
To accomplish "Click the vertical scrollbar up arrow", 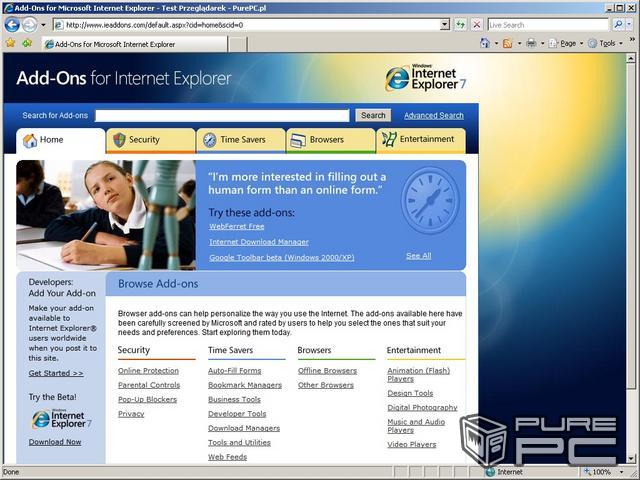I will click(x=631, y=58).
